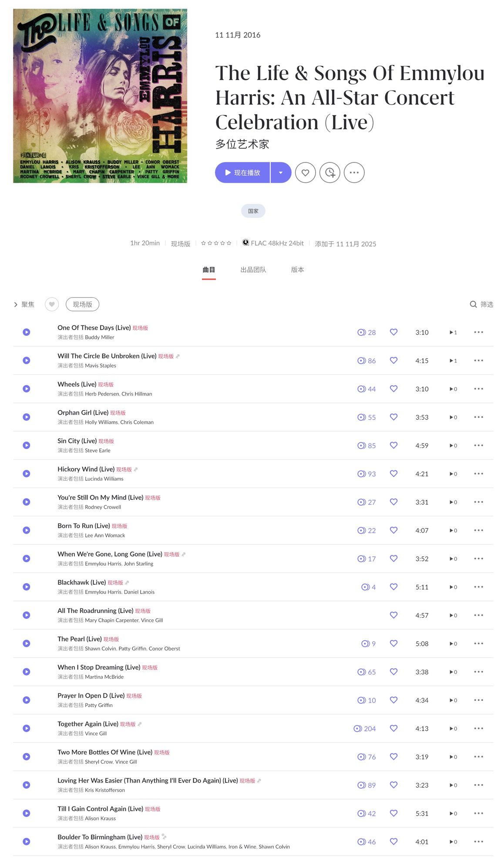Open popularity icon for Together Again
This screenshot has width=504, height=868.
click(x=358, y=728)
